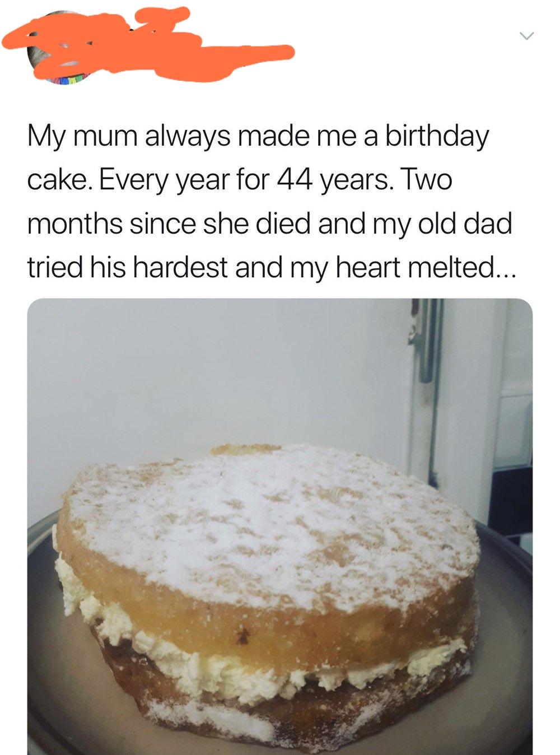This screenshot has width=560, height=755.
Task: Open the tweet options chevron menu
Action: (526, 36)
